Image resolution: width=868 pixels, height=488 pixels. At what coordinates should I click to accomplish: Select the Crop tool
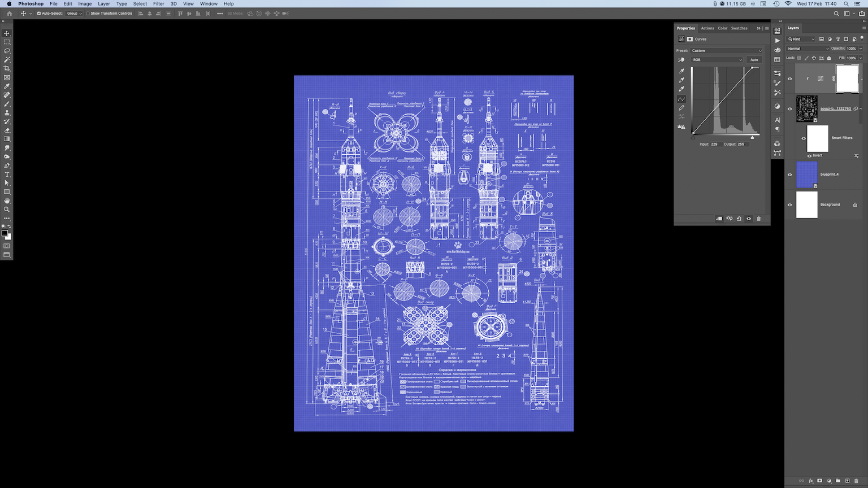click(7, 68)
